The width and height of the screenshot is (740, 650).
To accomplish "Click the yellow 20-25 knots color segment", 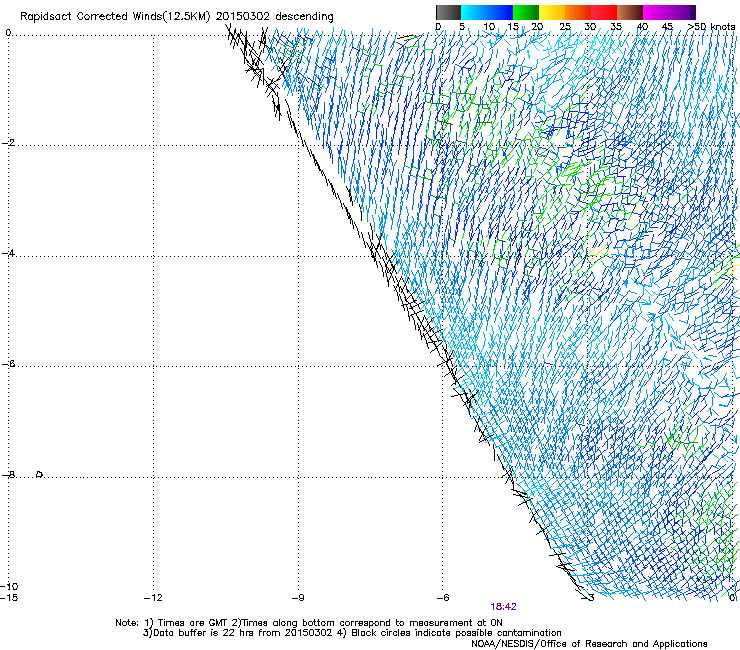I will click(x=552, y=12).
